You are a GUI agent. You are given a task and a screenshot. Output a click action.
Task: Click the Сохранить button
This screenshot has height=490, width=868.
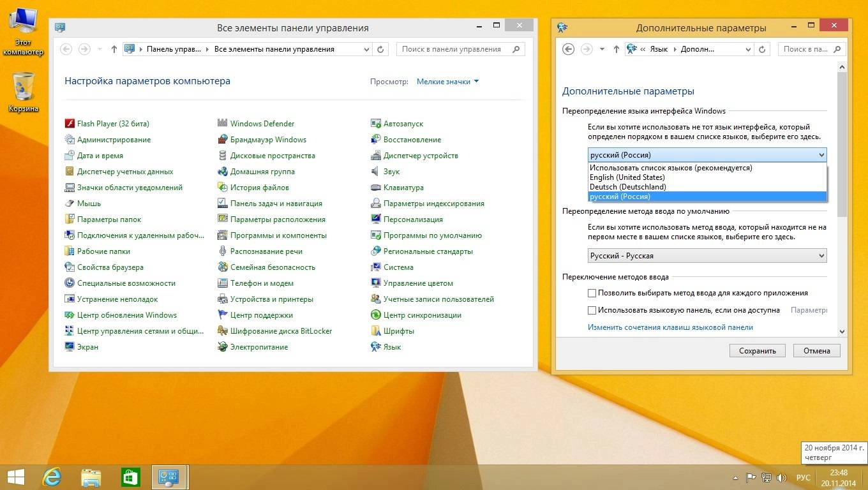pyautogui.click(x=757, y=351)
